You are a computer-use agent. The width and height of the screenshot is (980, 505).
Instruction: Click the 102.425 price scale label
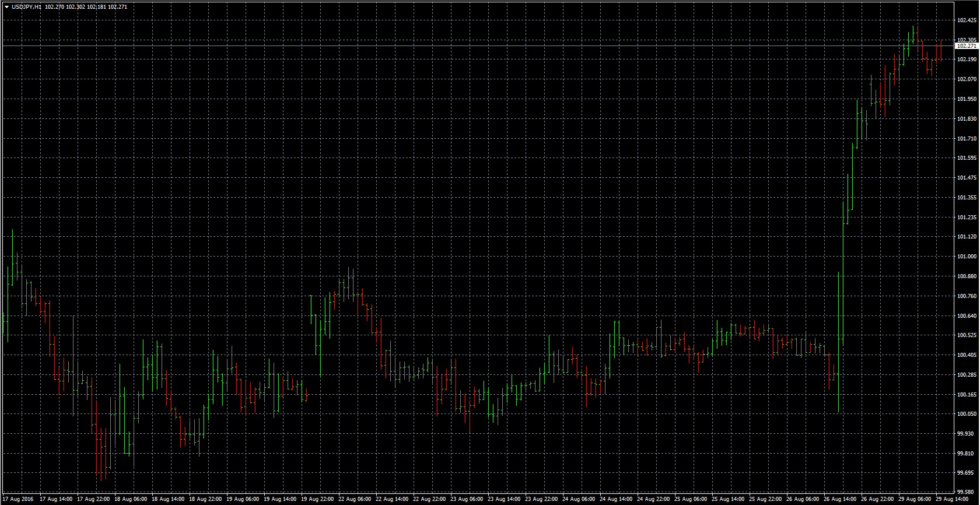(967, 20)
